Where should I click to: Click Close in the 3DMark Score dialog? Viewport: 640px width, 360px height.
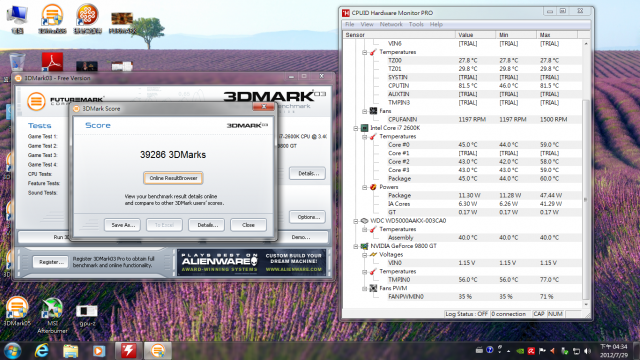click(248, 225)
